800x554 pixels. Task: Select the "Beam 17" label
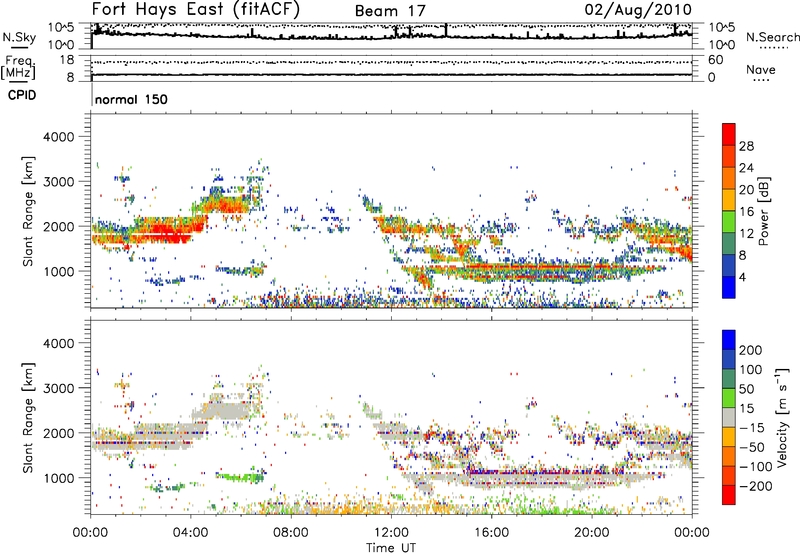(x=390, y=11)
